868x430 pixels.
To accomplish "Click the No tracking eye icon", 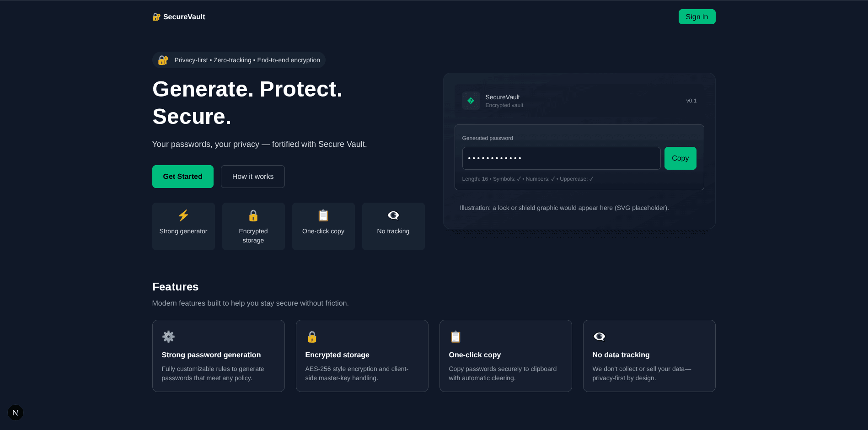I will pos(393,215).
